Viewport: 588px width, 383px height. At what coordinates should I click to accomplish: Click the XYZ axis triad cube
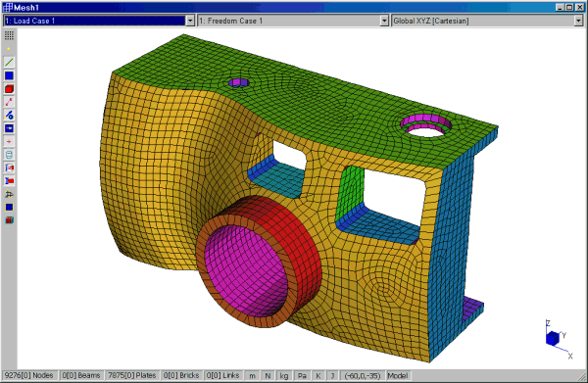point(553,338)
